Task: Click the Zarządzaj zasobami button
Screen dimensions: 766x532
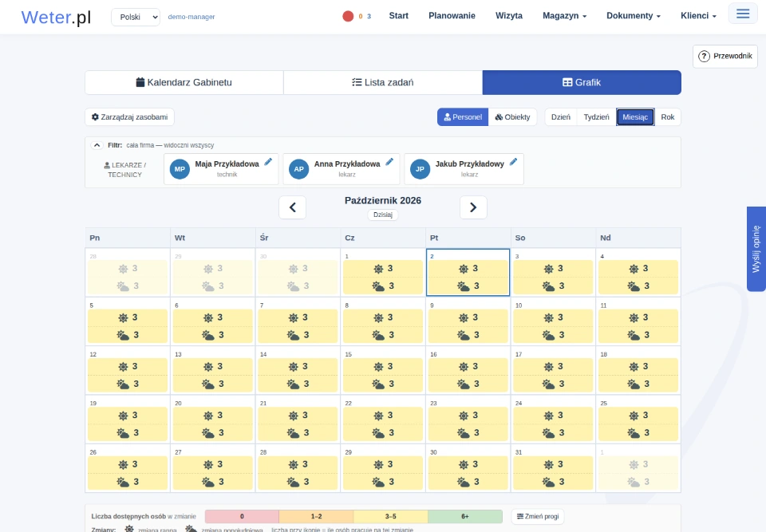Action: [x=129, y=117]
